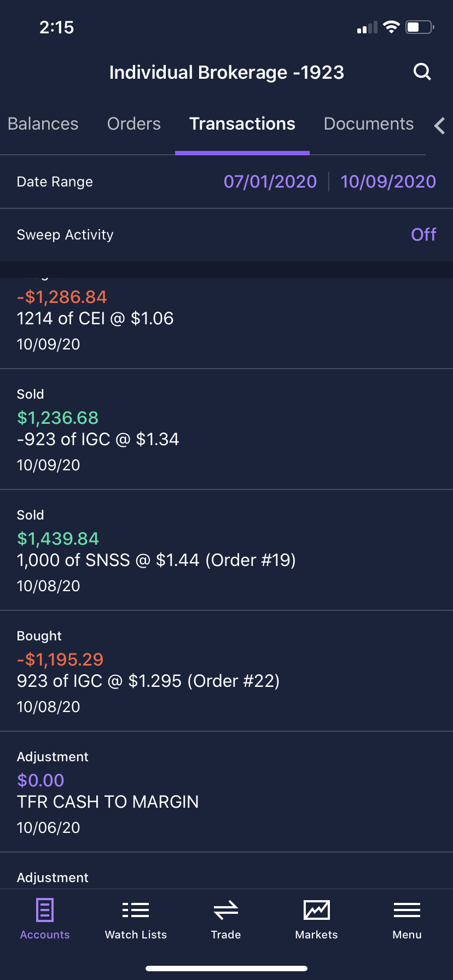Viewport: 453px width, 980px height.
Task: Tap the search magnifier icon
Action: (x=422, y=72)
